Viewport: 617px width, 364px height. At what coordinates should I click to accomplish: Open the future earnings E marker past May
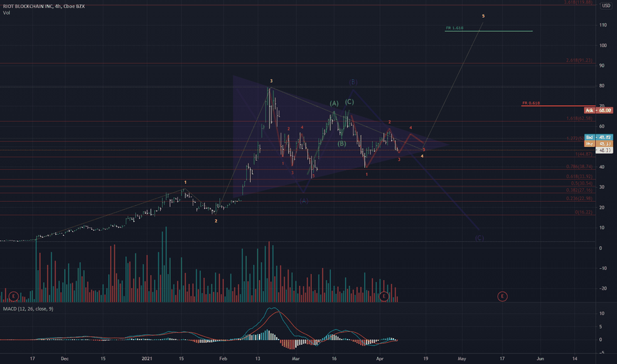coord(502,296)
